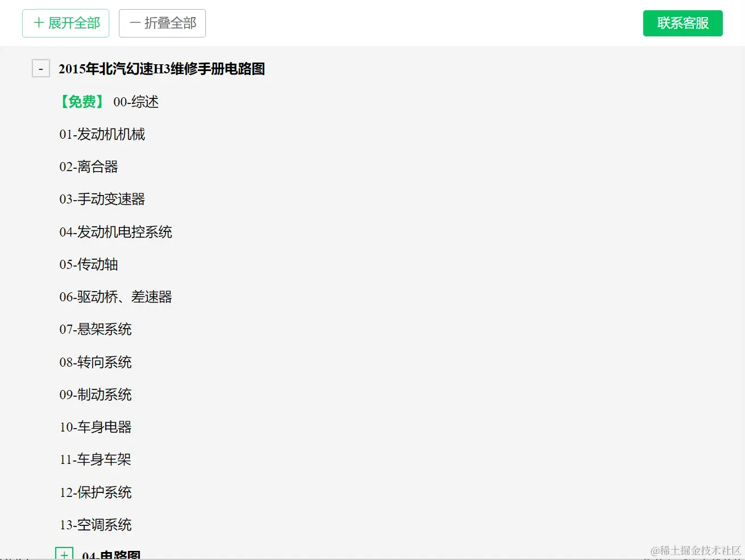This screenshot has height=560, width=745.
Task: Open the 联系客服 customer service button
Action: coord(682,23)
